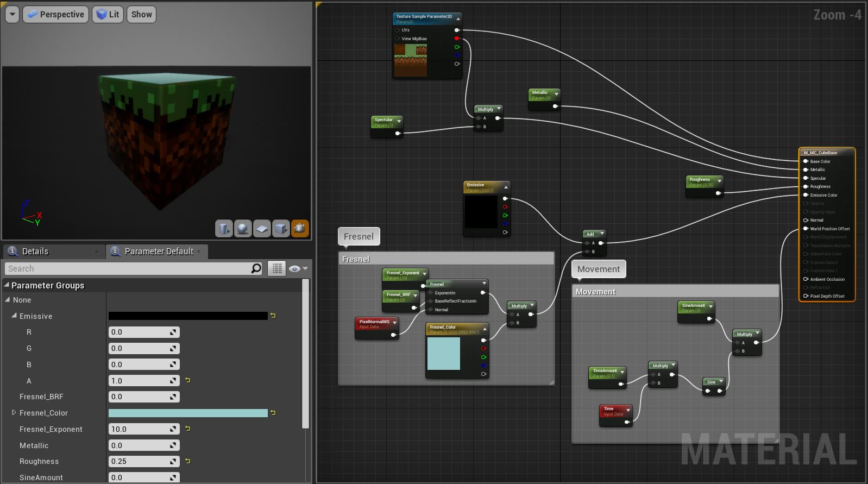This screenshot has width=868, height=484.
Task: Click the Base Color input pin
Action: [x=806, y=161]
